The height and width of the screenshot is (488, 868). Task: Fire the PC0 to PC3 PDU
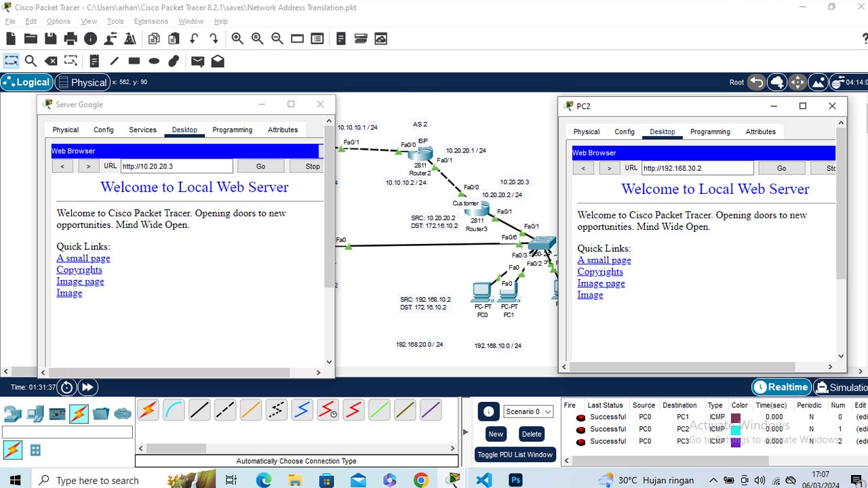(x=580, y=442)
